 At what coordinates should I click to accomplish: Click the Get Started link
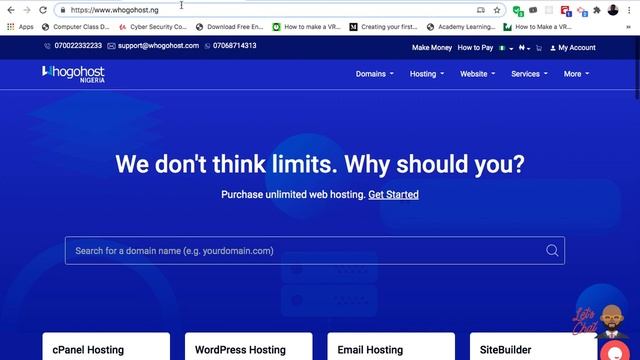tap(393, 195)
